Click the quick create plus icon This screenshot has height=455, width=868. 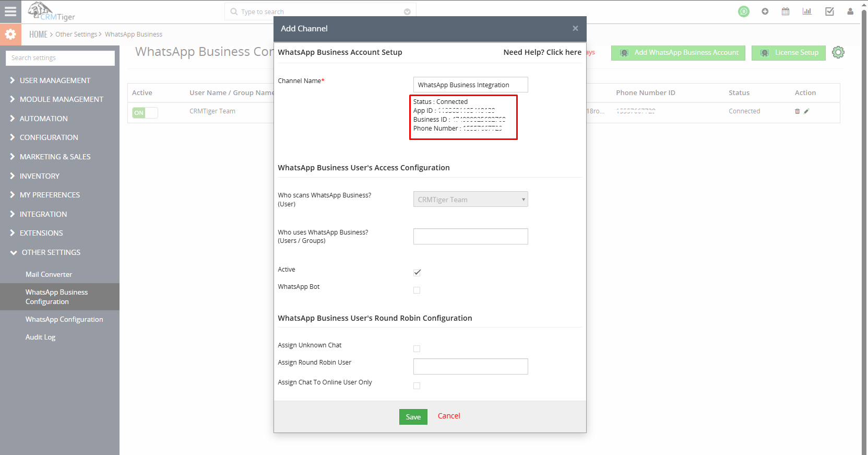pos(765,11)
